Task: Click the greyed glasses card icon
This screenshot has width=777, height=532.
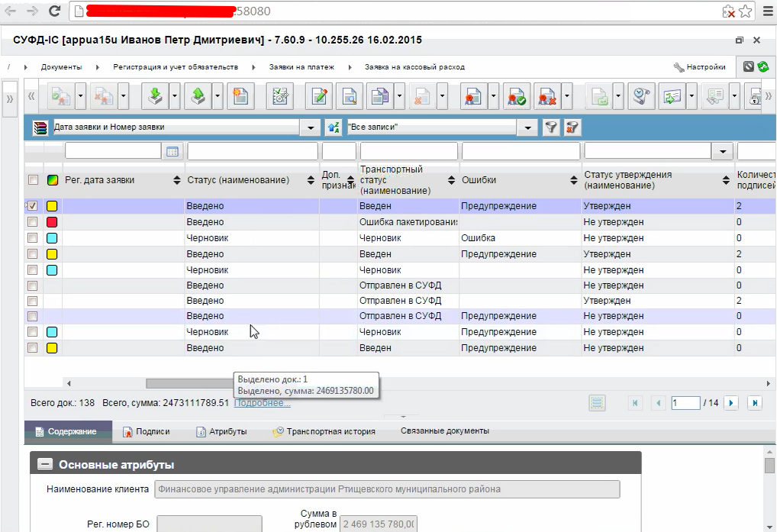Action: (x=714, y=96)
